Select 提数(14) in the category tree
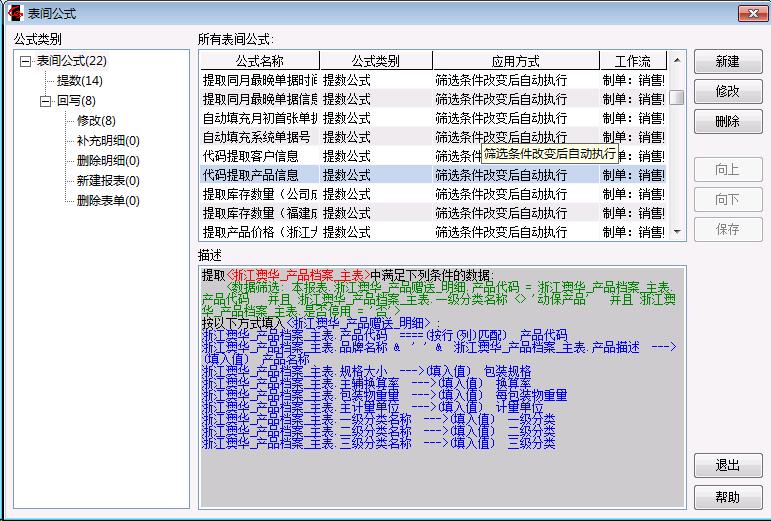This screenshot has width=771, height=521. coord(79,81)
